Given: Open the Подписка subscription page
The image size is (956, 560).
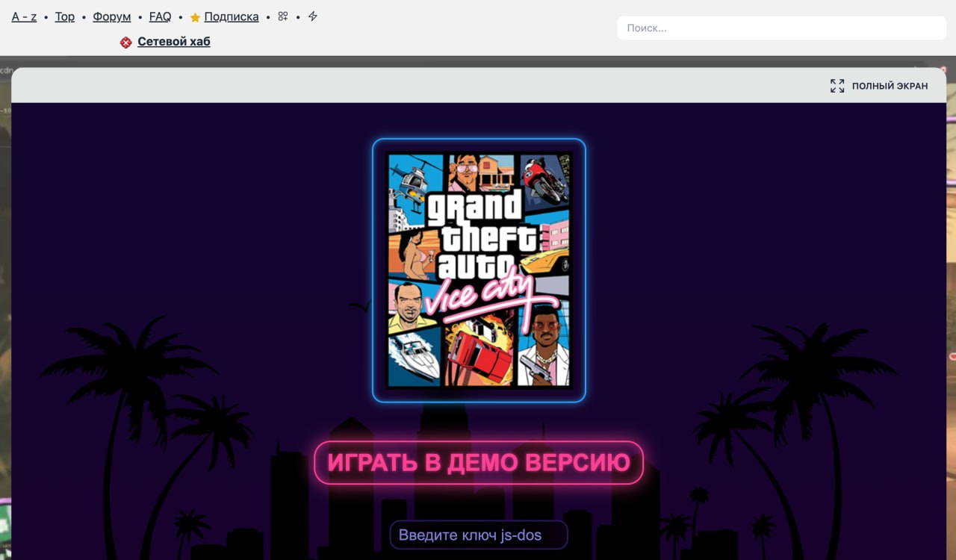Looking at the screenshot, I should click(x=232, y=16).
